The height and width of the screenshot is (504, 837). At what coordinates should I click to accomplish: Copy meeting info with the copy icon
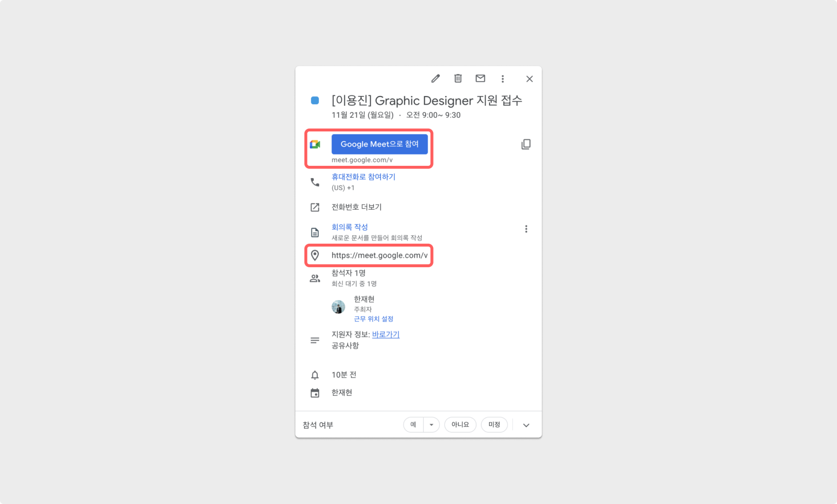(526, 144)
